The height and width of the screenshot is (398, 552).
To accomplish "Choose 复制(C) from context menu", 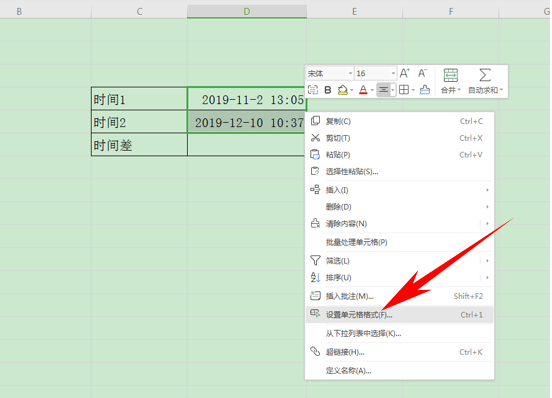I will point(399,121).
